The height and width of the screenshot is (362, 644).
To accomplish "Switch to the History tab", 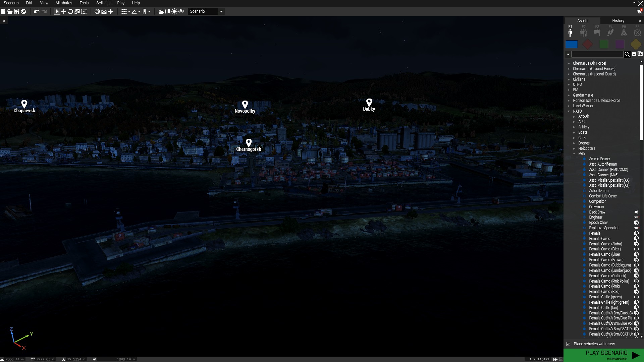I will point(618,21).
